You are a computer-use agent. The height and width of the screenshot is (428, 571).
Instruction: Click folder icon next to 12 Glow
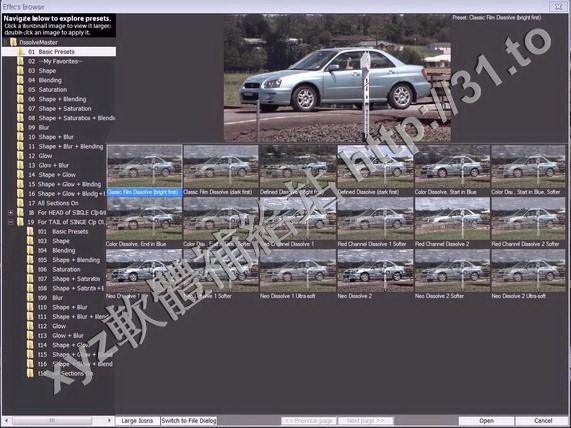point(20,156)
